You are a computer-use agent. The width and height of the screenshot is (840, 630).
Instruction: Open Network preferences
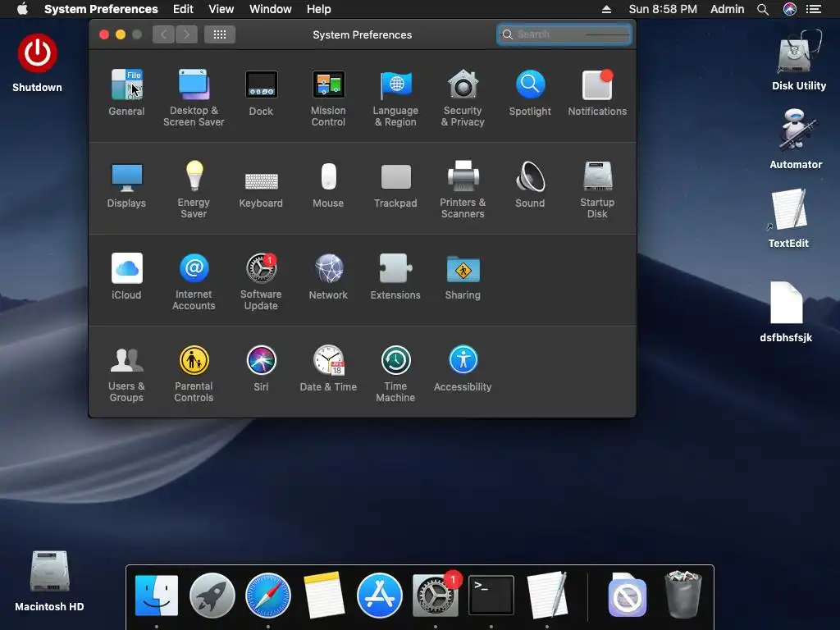point(328,276)
